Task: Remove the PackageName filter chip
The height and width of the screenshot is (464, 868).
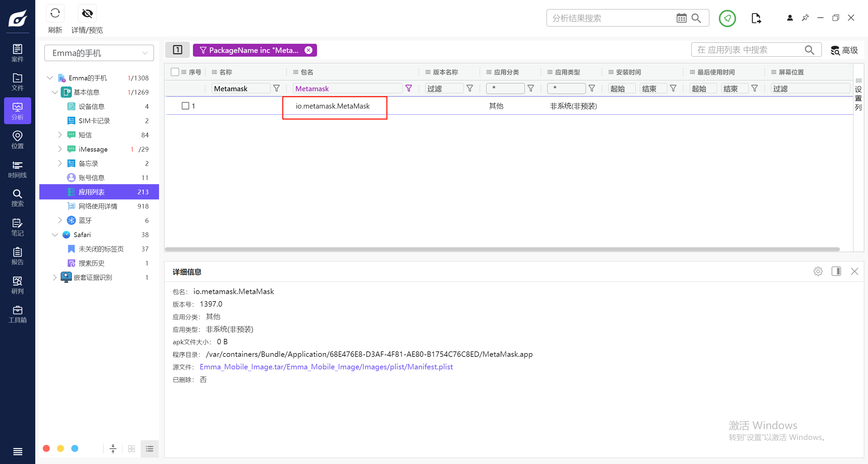Action: (x=308, y=50)
